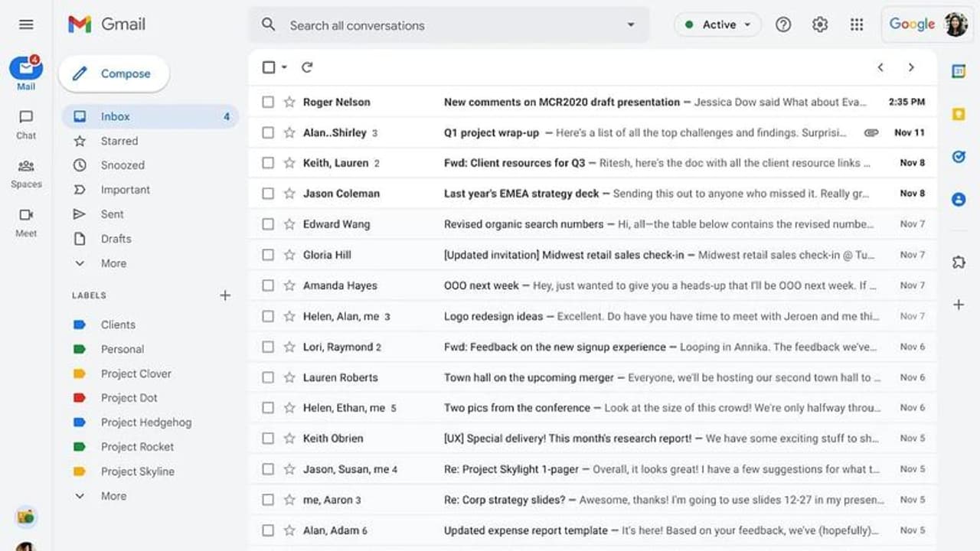Switch to the Chat tab in the left rail
980x551 pixels.
point(26,123)
